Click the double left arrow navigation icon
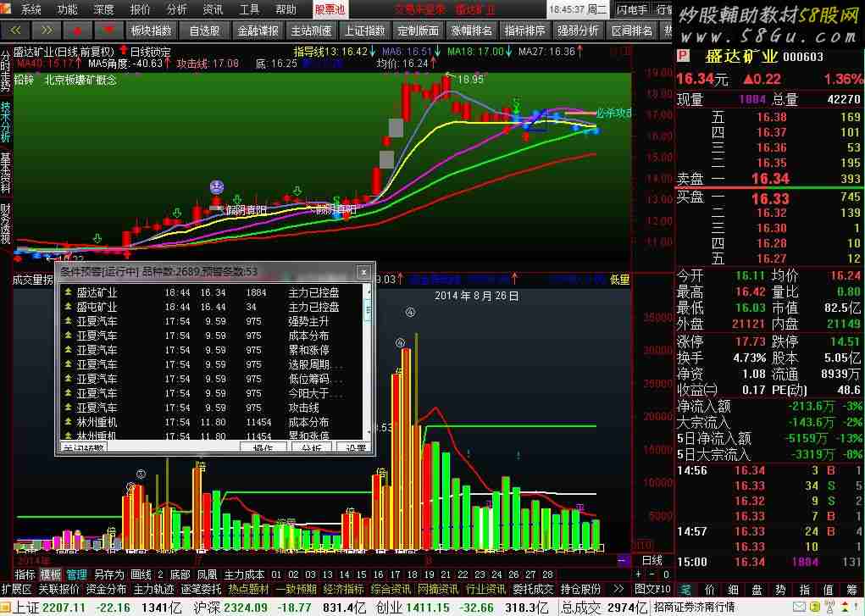 tap(16, 31)
